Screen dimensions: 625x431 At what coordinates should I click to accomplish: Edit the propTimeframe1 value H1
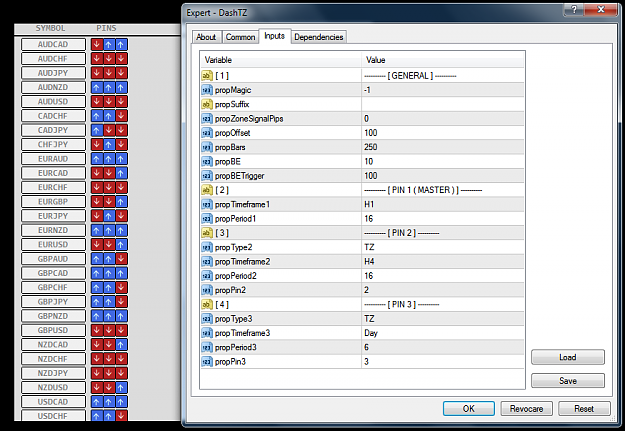click(443, 205)
